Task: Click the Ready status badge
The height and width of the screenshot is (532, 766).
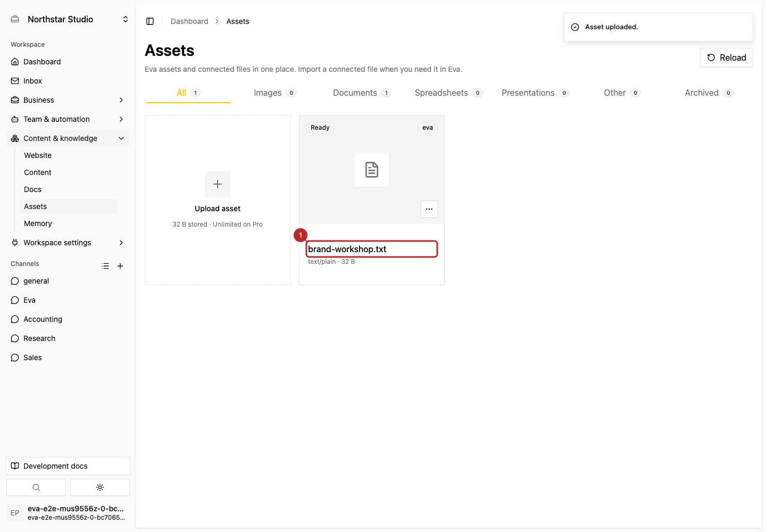Action: point(320,128)
